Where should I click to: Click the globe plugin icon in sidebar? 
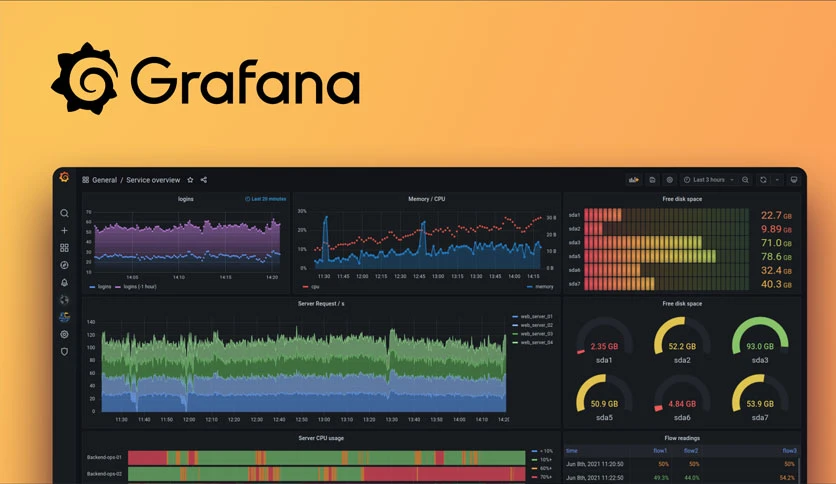click(x=64, y=300)
